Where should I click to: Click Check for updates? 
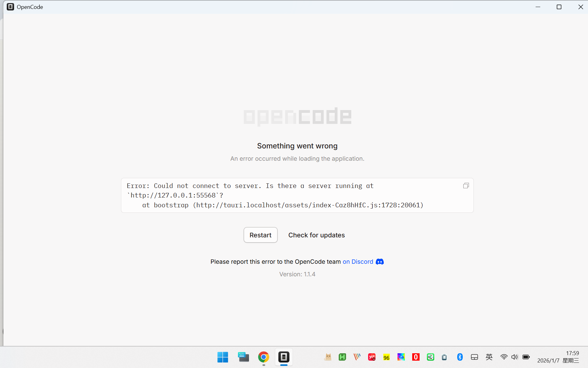(316, 235)
